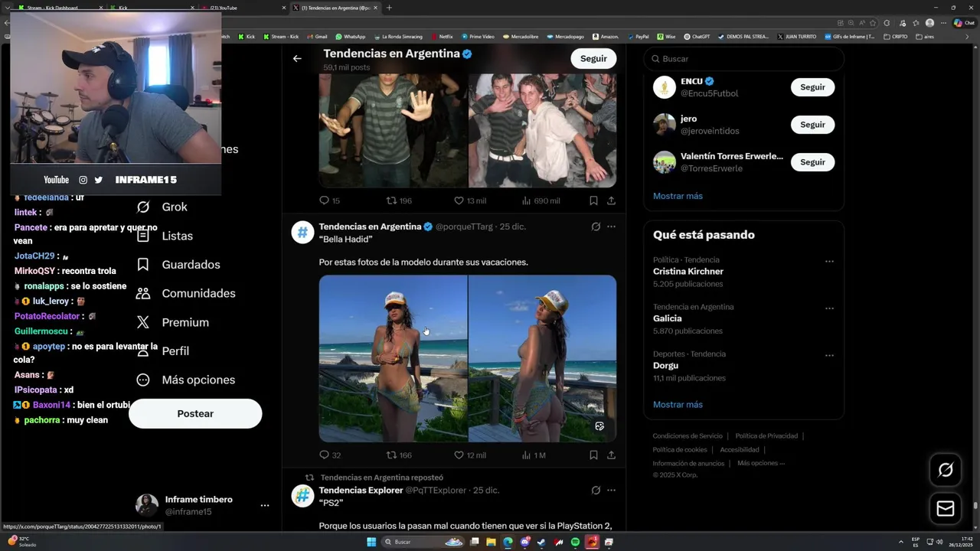View stats of the post with 690 mil views

pos(541,201)
